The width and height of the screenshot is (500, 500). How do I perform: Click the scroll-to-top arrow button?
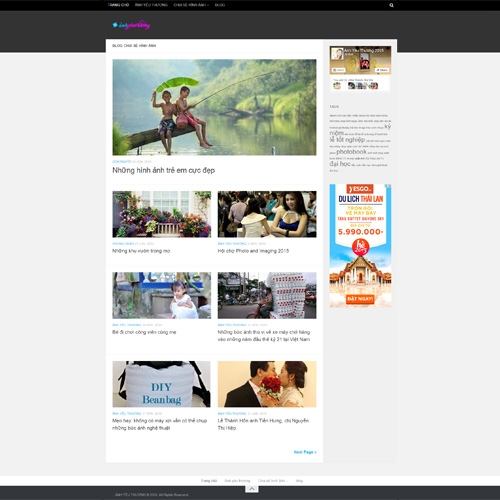(252, 489)
